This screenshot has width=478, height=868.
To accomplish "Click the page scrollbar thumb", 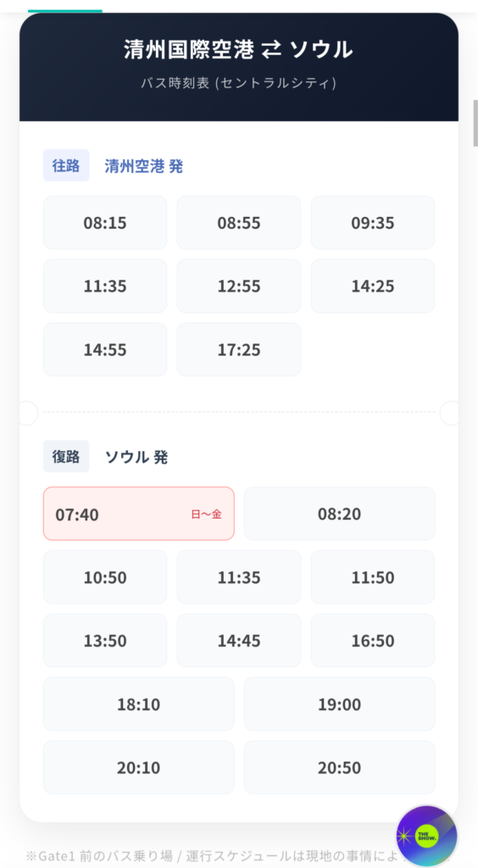I will point(475,123).
